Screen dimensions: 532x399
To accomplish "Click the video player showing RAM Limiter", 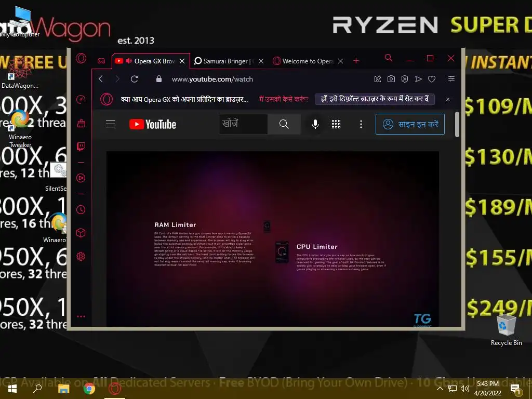I will [272, 239].
